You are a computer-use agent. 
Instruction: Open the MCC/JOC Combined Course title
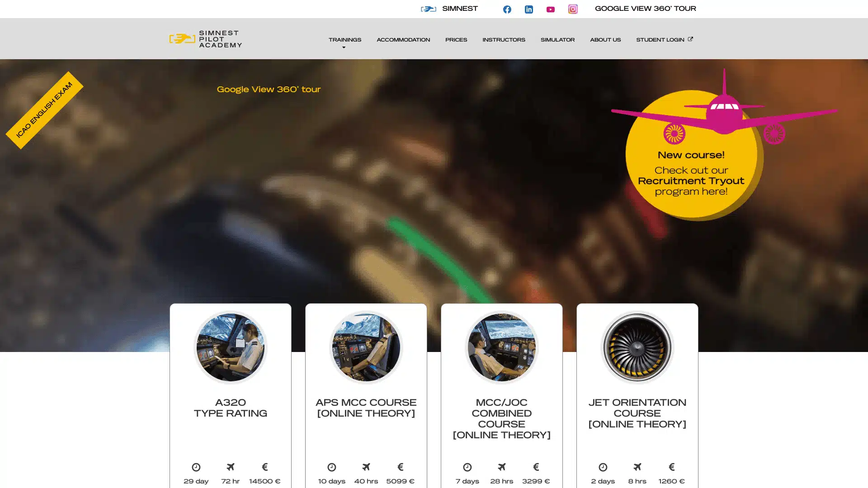[x=501, y=418]
